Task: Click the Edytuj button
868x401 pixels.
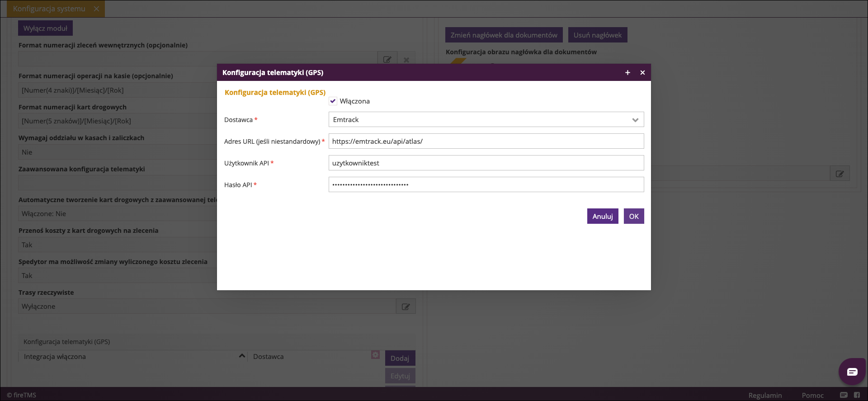Action: pos(400,376)
